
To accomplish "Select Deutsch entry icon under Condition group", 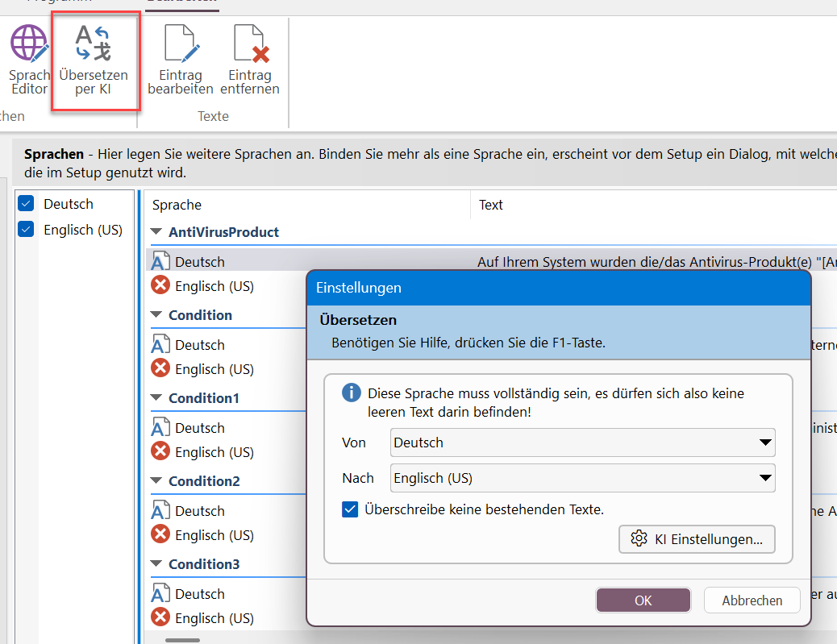I will point(160,345).
